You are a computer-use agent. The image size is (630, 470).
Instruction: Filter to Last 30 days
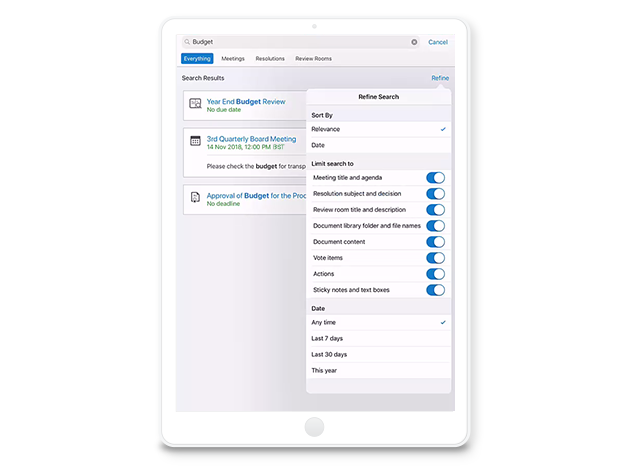[x=378, y=355]
